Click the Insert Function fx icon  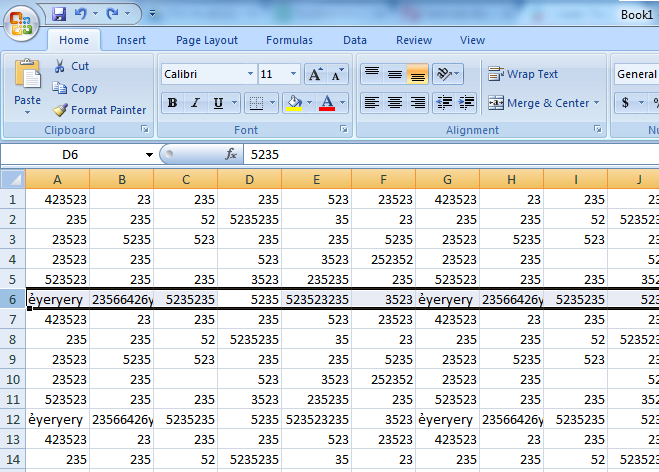pyautogui.click(x=231, y=155)
